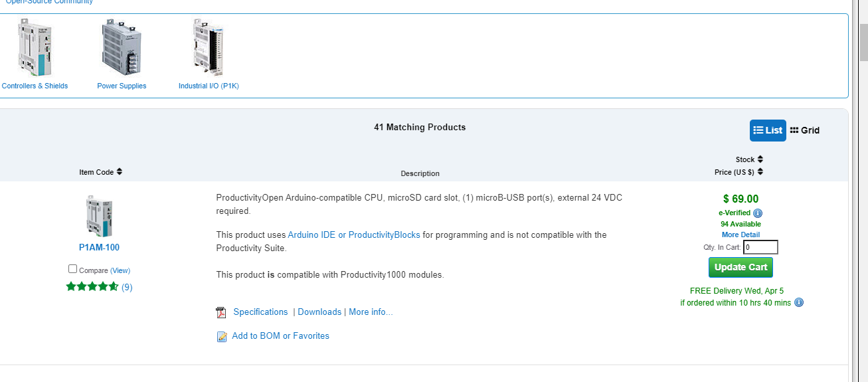Click the Add to BOM notepad icon
The image size is (868, 382).
coord(222,337)
